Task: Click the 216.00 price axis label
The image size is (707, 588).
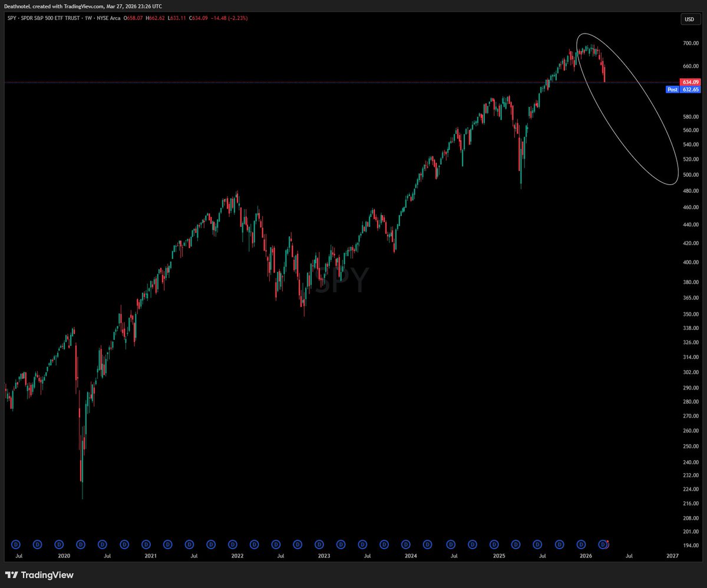Action: (x=691, y=503)
